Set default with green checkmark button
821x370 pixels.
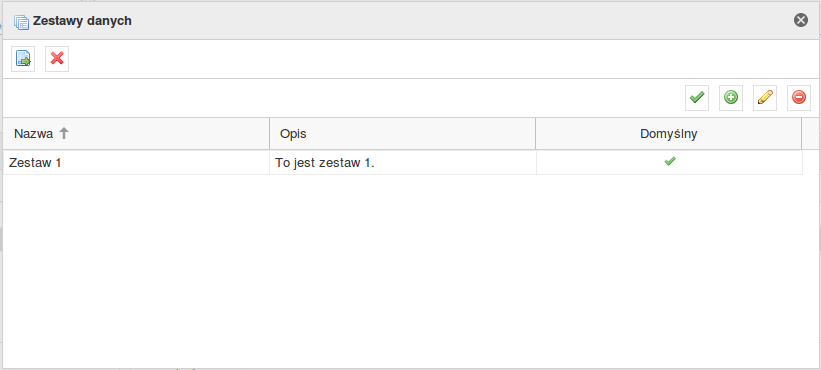point(696,98)
